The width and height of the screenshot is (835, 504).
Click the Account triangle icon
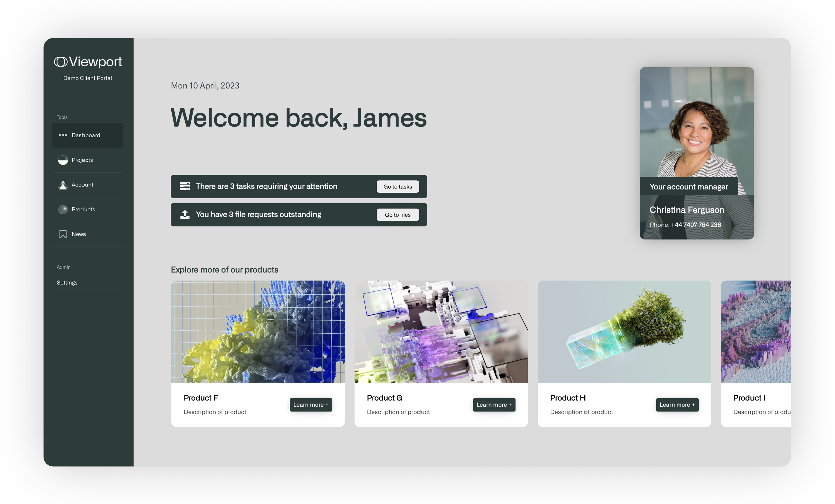click(63, 185)
